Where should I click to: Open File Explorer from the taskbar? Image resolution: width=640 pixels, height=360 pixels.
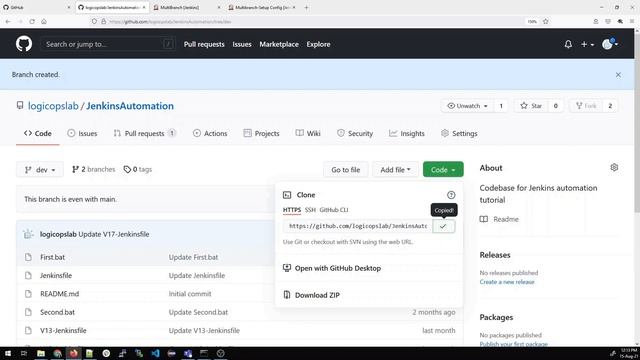[x=41, y=353]
